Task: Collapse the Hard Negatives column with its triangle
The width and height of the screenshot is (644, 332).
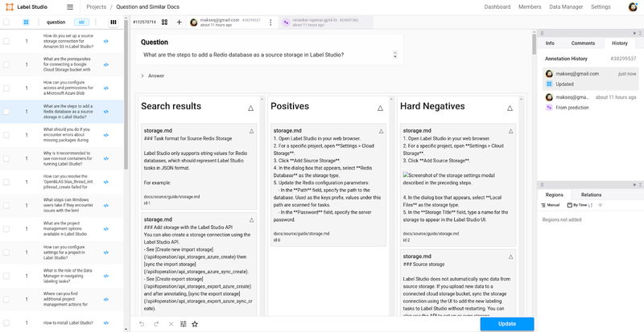Action: pos(510,108)
